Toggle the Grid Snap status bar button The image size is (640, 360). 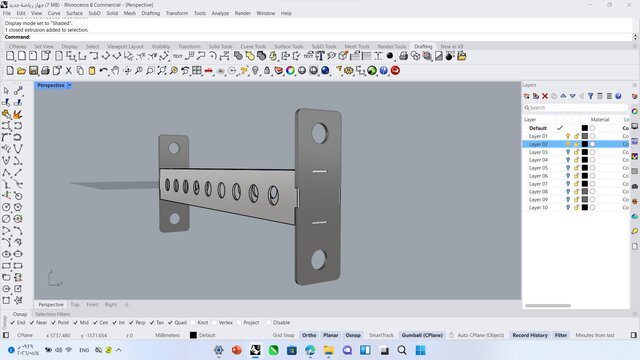pos(283,335)
